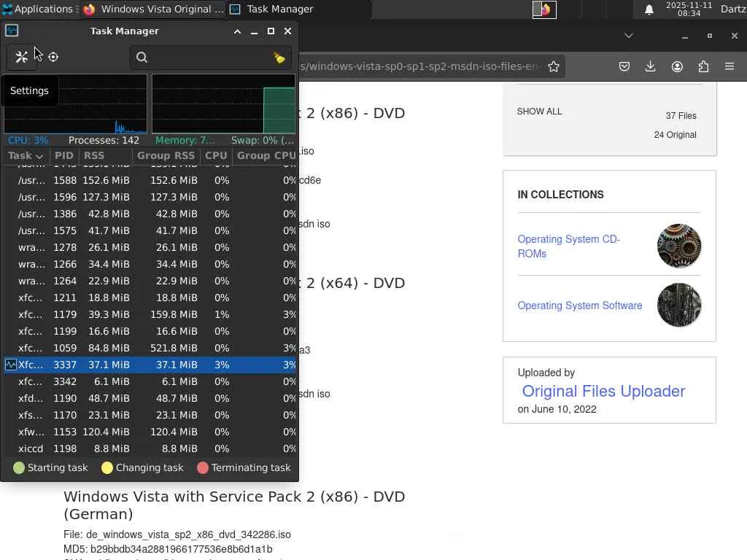This screenshot has width=747, height=560.
Task: Expand Firefox tab list chevron
Action: 629,36
